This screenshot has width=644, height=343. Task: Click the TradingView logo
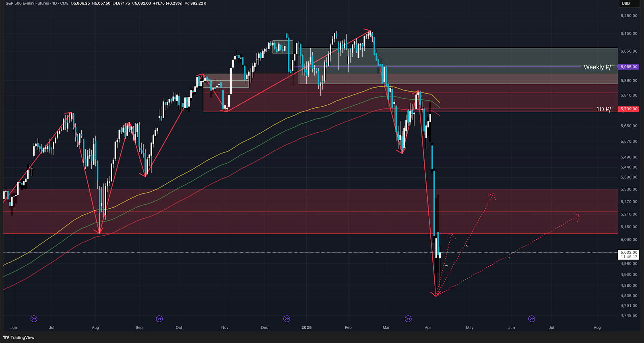pyautogui.click(x=19, y=337)
